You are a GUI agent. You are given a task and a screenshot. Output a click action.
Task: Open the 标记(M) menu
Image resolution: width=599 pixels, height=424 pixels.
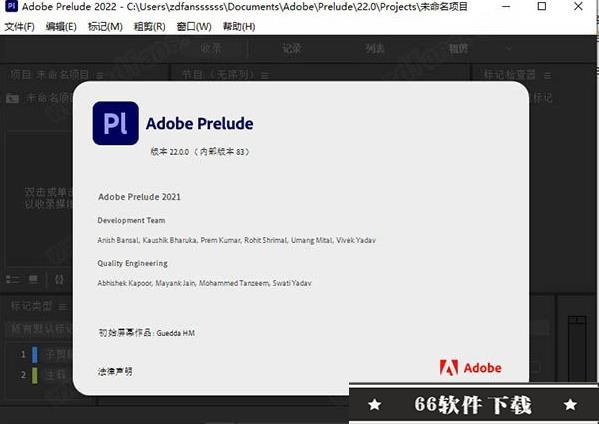click(105, 26)
